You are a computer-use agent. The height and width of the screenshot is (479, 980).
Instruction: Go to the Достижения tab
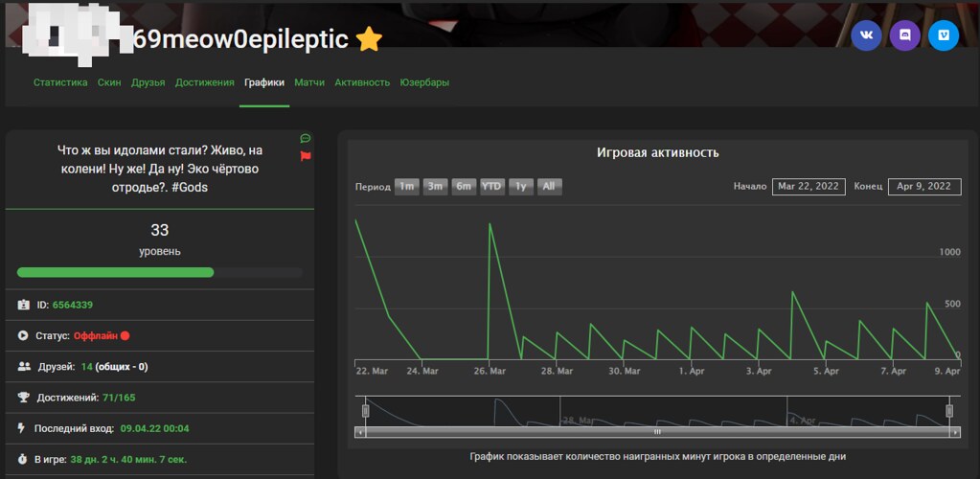[x=204, y=82]
